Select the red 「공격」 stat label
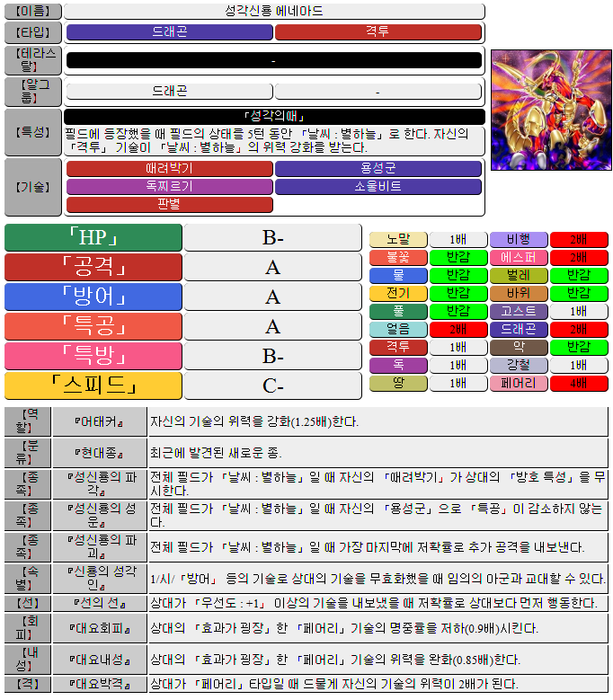The width and height of the screenshot is (613, 700). coord(93,267)
